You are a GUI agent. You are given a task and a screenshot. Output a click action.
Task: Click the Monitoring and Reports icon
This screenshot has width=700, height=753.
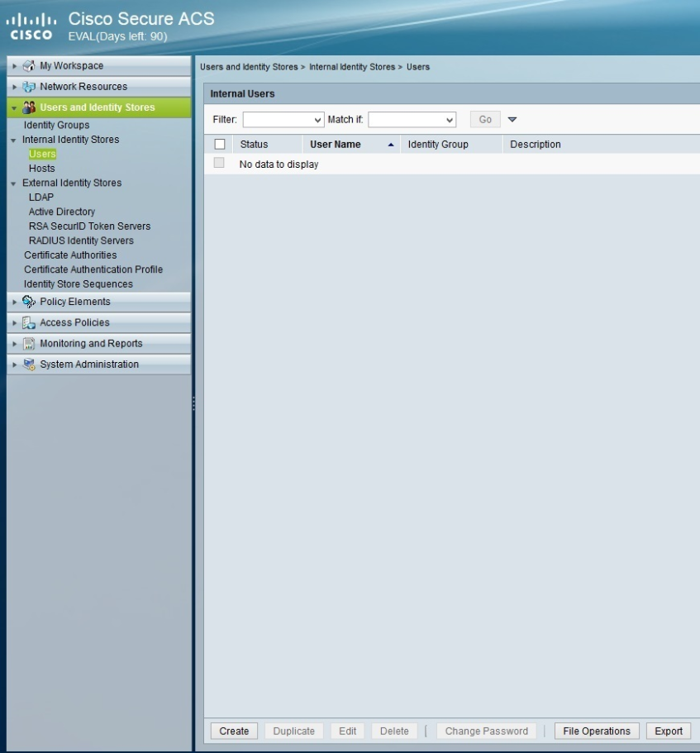point(29,343)
